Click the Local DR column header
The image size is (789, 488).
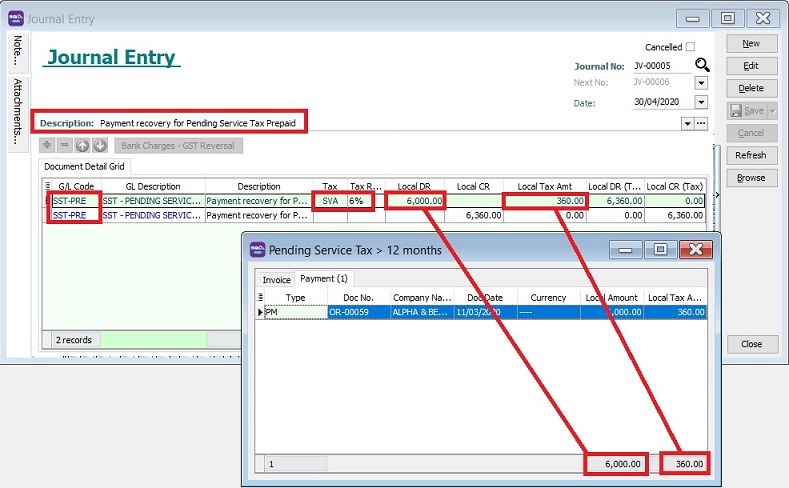tap(414, 186)
